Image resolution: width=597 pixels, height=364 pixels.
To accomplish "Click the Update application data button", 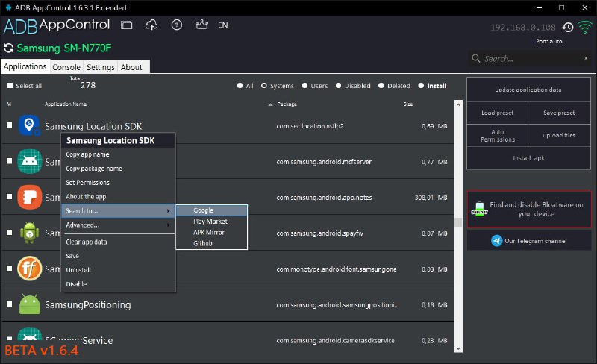I will coord(528,90).
